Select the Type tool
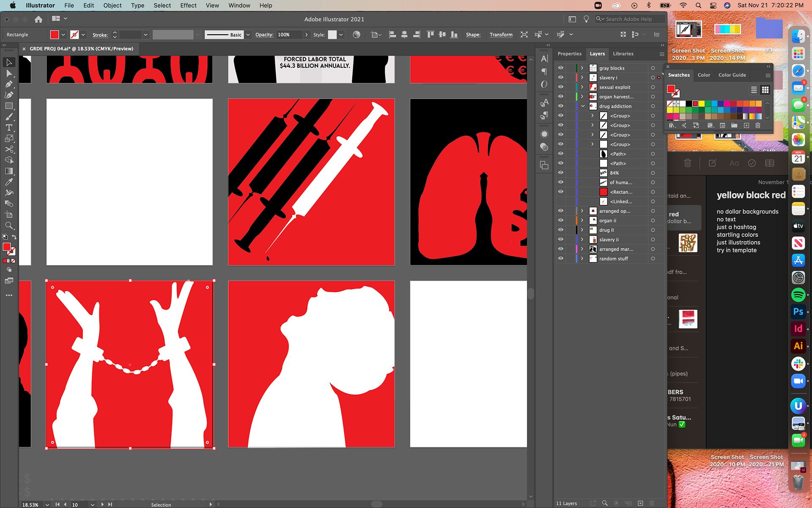The image size is (812, 508). pyautogui.click(x=9, y=127)
